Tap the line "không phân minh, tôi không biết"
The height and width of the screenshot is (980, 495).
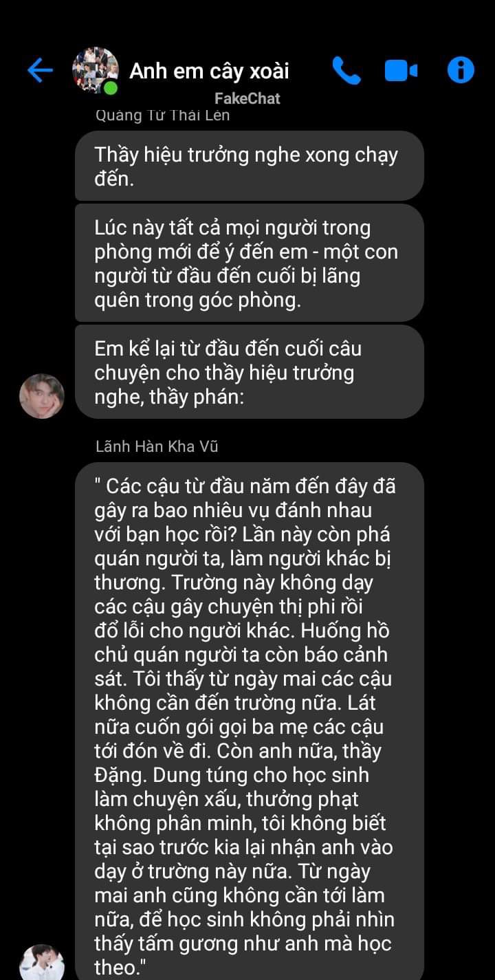pyautogui.click(x=240, y=823)
